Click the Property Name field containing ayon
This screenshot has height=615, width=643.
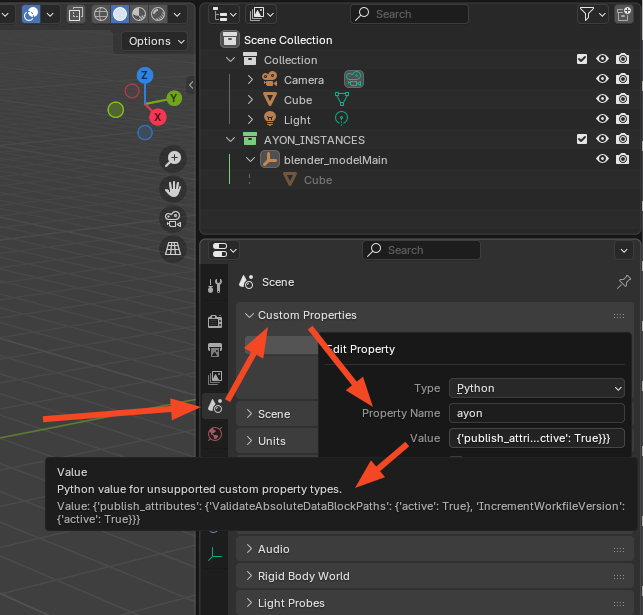point(537,413)
